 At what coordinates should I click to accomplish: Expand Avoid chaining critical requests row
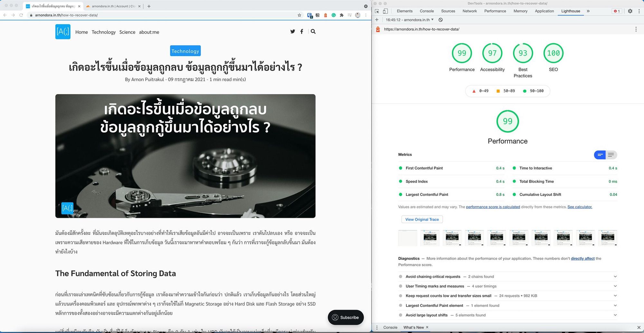pos(508,277)
